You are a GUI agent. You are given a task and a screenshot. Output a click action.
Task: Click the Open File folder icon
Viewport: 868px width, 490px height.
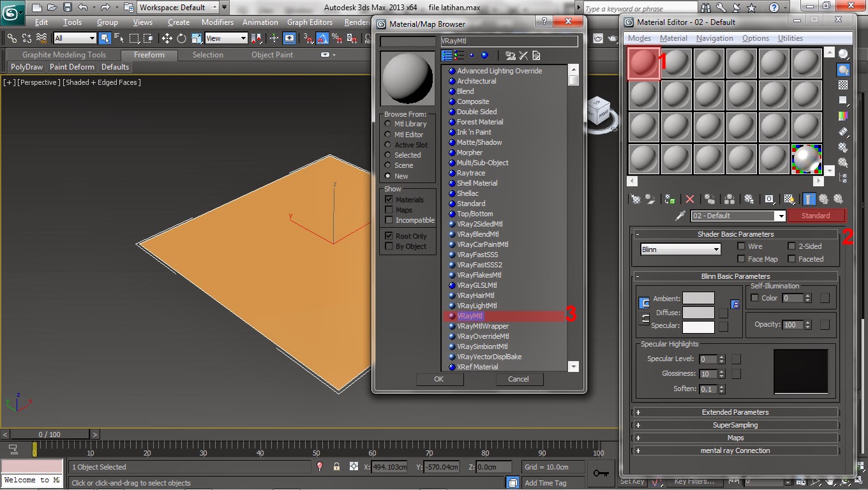pyautogui.click(x=52, y=8)
